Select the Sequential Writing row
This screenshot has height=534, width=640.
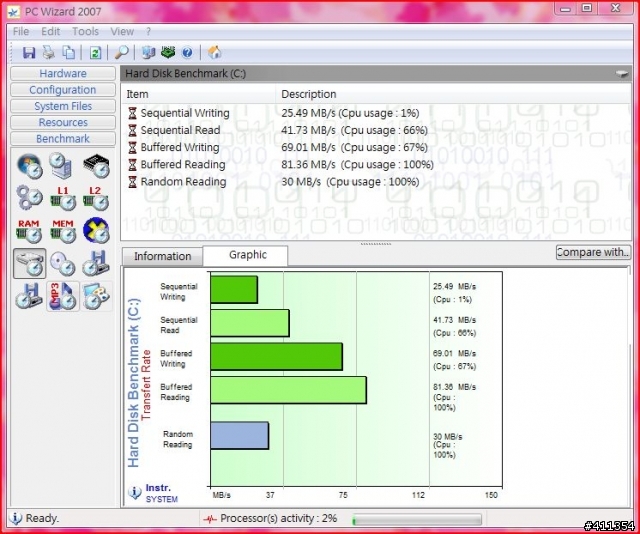coord(376,113)
